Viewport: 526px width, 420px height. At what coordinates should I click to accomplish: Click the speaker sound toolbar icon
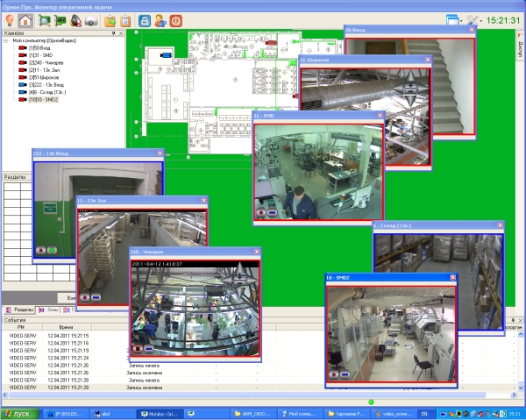(x=76, y=19)
